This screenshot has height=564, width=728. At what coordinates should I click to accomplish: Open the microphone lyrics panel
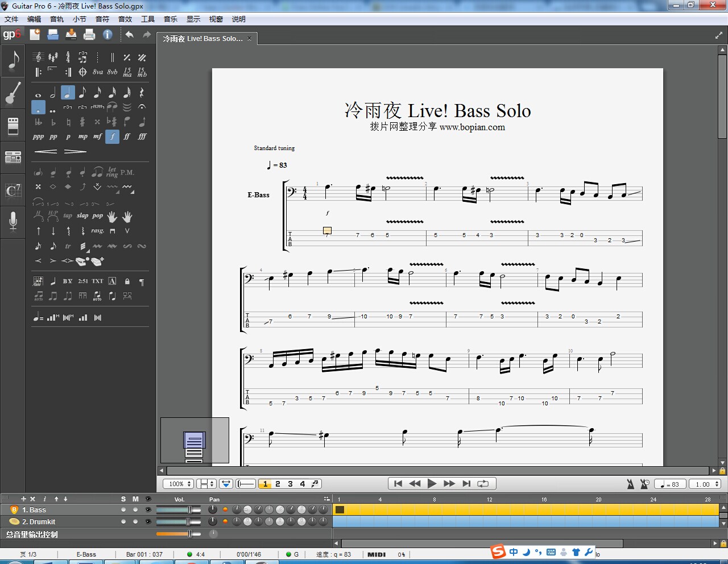[x=13, y=221]
